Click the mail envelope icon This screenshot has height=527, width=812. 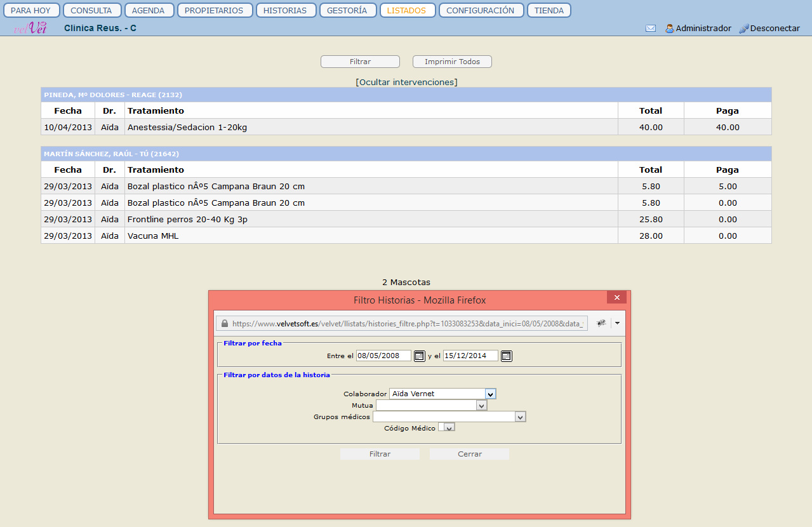651,29
